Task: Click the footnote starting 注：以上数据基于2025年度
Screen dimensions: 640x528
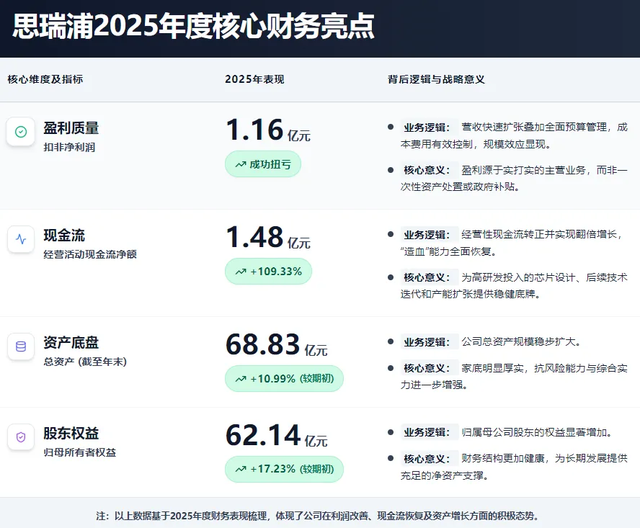Action: click(318, 516)
